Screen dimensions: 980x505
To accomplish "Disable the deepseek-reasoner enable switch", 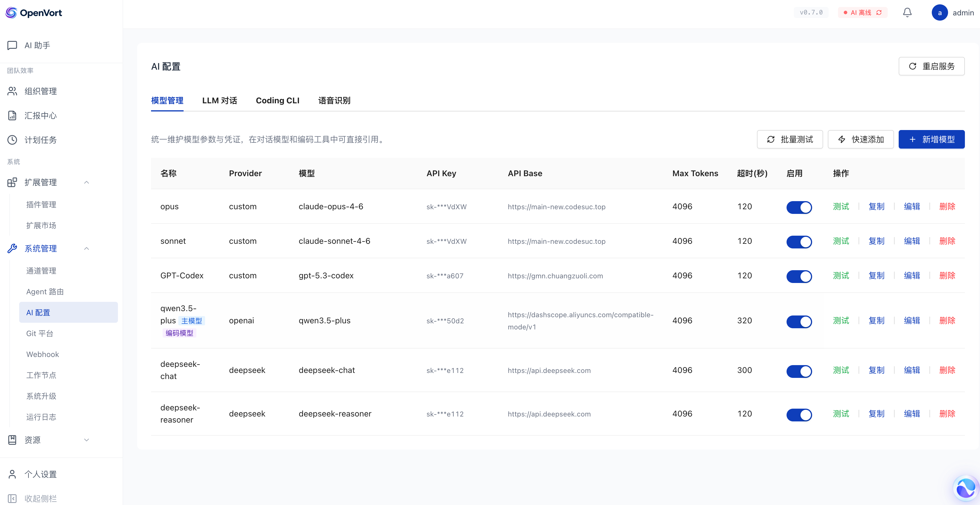I will 799,414.
